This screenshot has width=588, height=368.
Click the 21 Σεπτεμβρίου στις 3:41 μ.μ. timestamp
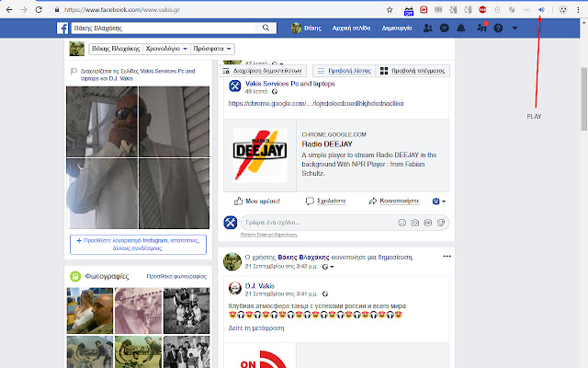coord(281,294)
